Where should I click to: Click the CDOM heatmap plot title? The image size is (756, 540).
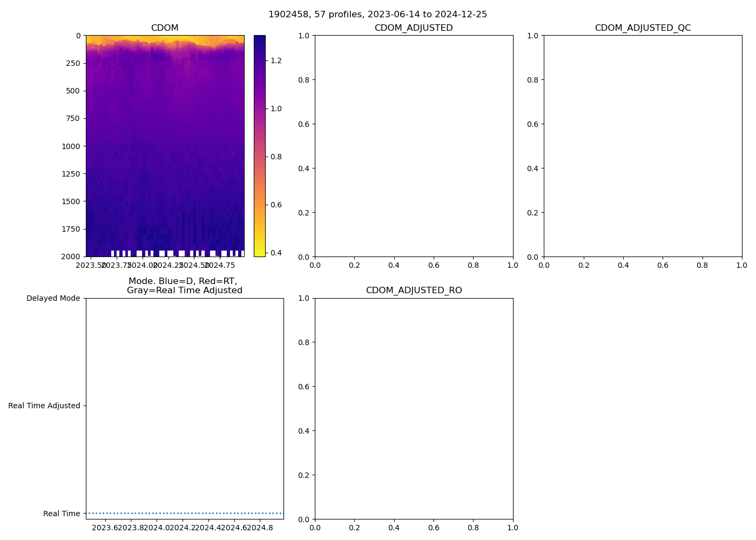(x=165, y=28)
